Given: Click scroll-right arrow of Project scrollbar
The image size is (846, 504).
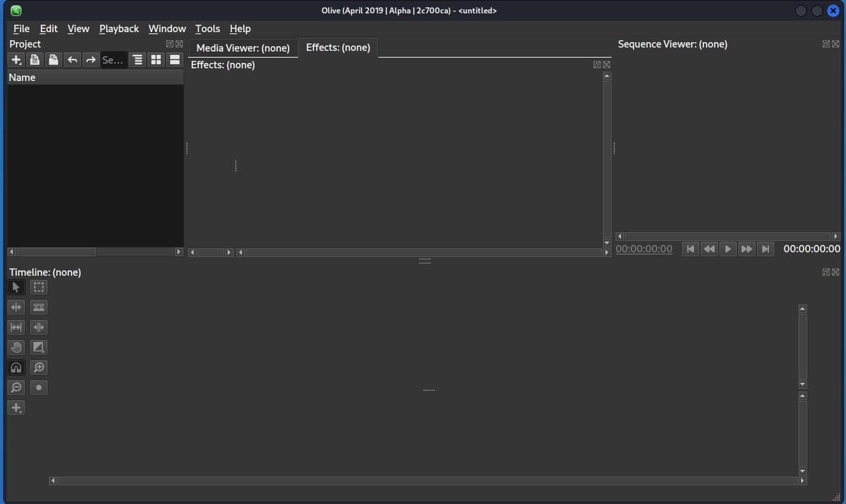Looking at the screenshot, I should pos(179,252).
